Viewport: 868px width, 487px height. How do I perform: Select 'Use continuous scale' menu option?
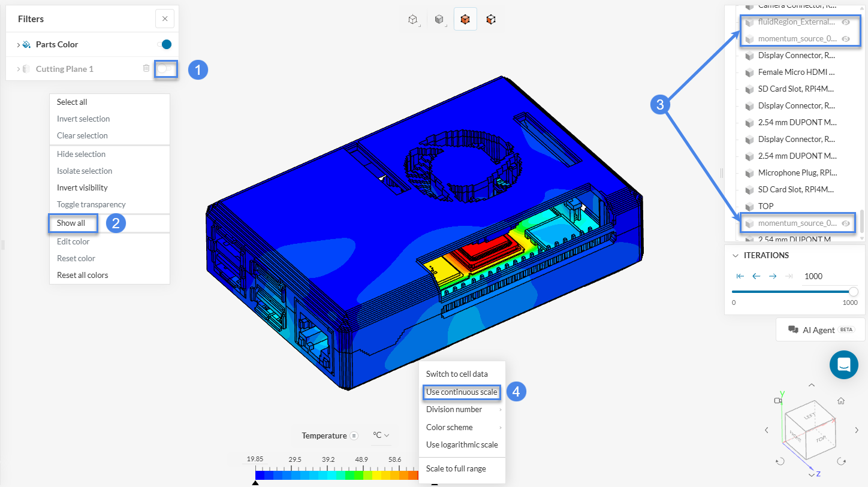(x=462, y=392)
